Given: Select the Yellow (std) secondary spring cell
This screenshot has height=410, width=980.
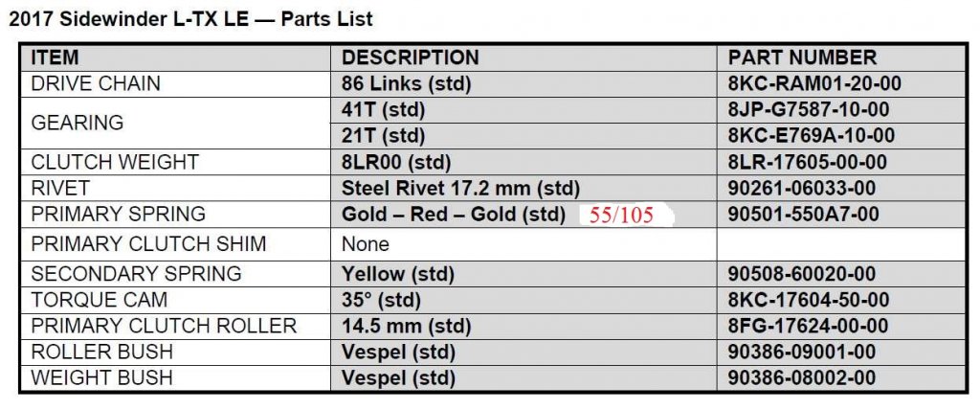Looking at the screenshot, I should (397, 274).
